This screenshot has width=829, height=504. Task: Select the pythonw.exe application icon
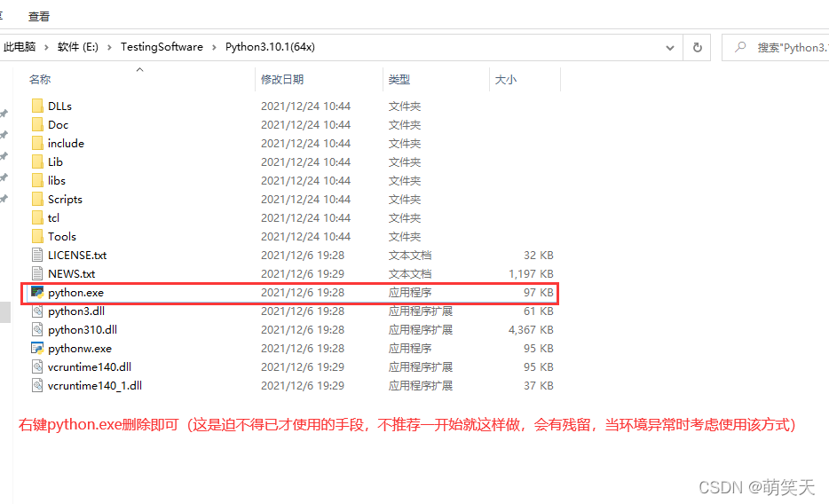[37, 348]
